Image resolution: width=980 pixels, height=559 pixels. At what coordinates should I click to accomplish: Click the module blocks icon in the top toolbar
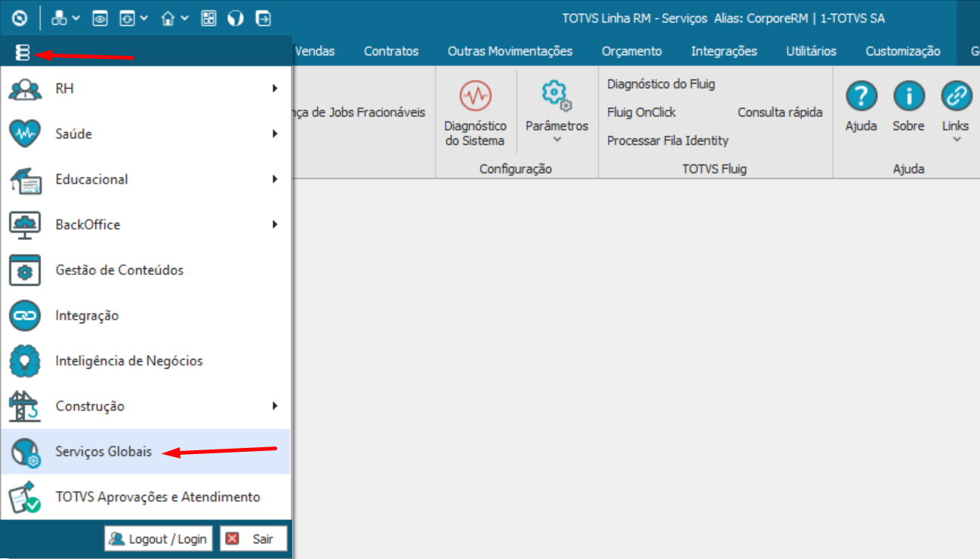(58, 18)
